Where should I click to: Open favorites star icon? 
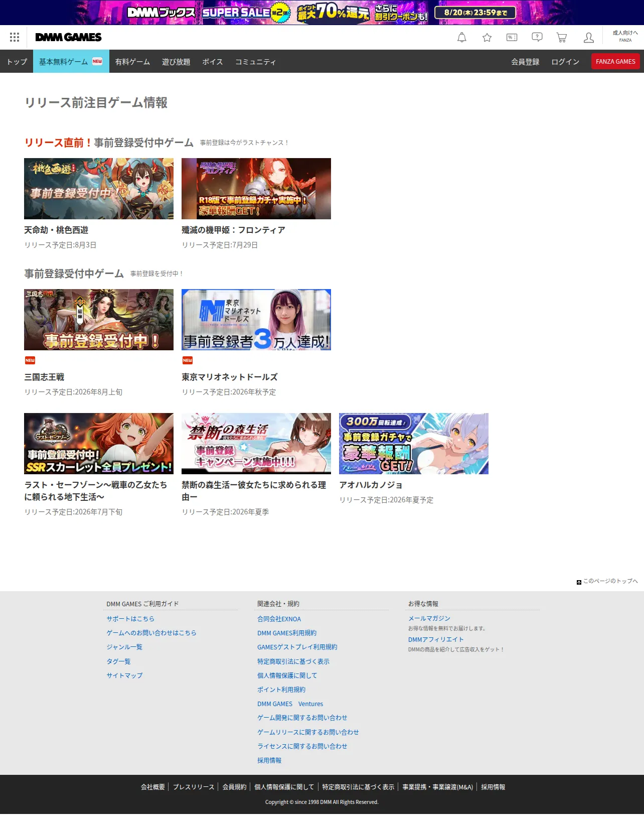click(x=487, y=37)
